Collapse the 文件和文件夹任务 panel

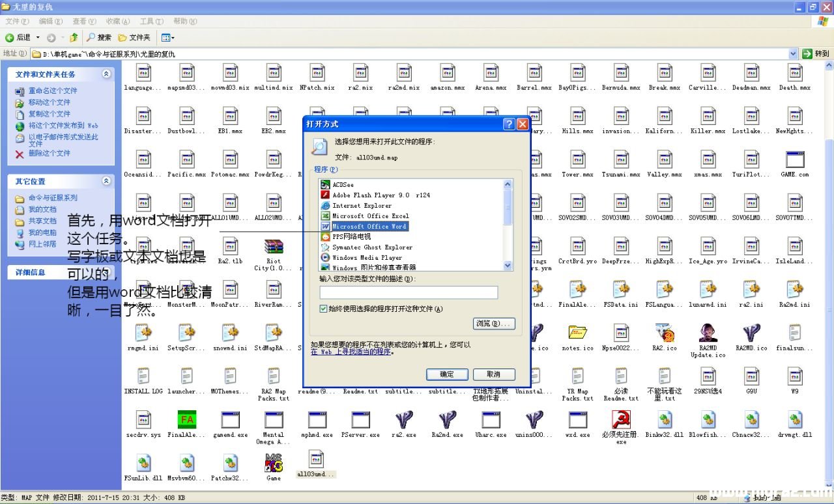pos(106,74)
